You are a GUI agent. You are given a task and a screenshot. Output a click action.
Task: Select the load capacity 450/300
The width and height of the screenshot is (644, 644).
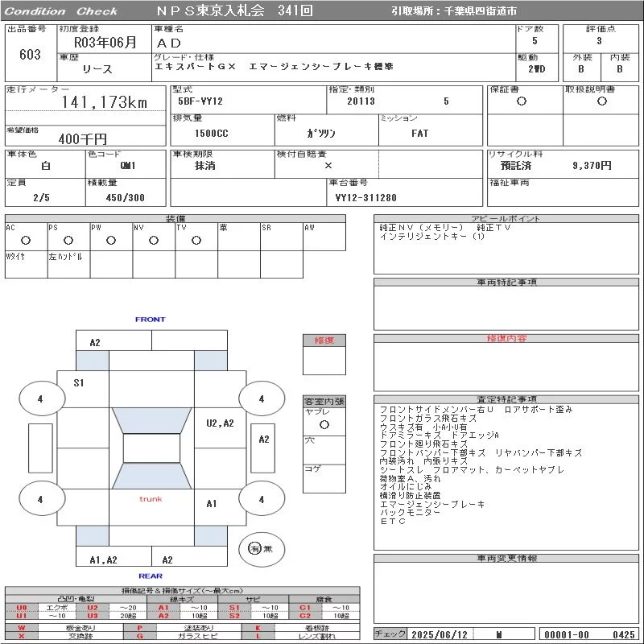pyautogui.click(x=126, y=197)
